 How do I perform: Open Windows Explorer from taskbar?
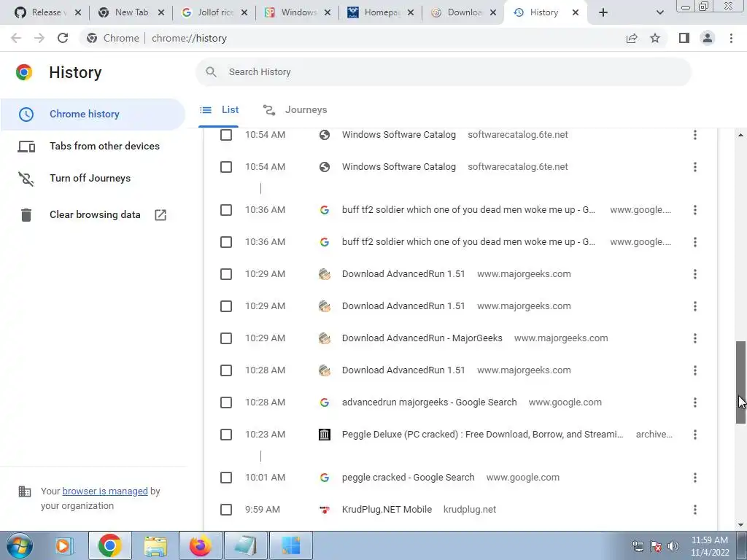(155, 545)
